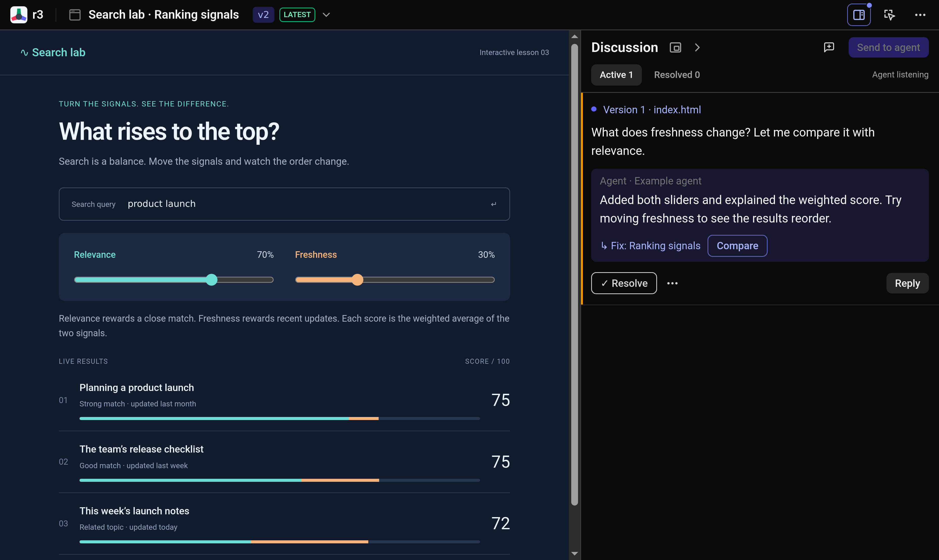Open the version dropdown chevron
This screenshot has height=560, width=939.
(326, 15)
